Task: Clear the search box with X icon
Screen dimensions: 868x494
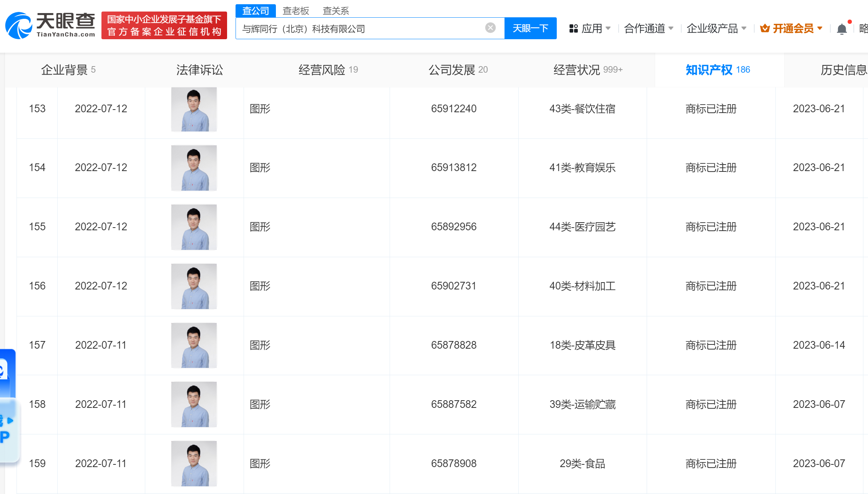Action: [x=490, y=28]
